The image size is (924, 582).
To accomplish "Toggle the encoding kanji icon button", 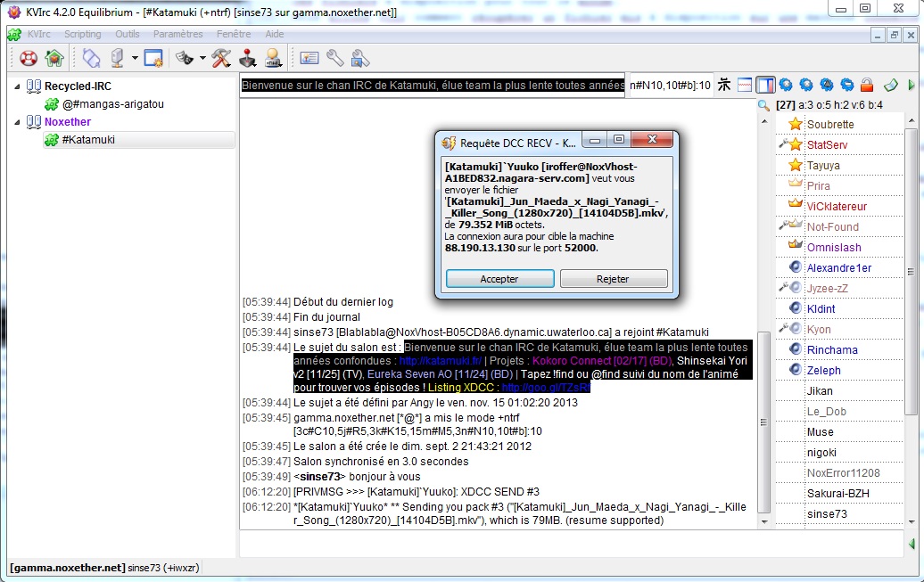I will coord(724,86).
